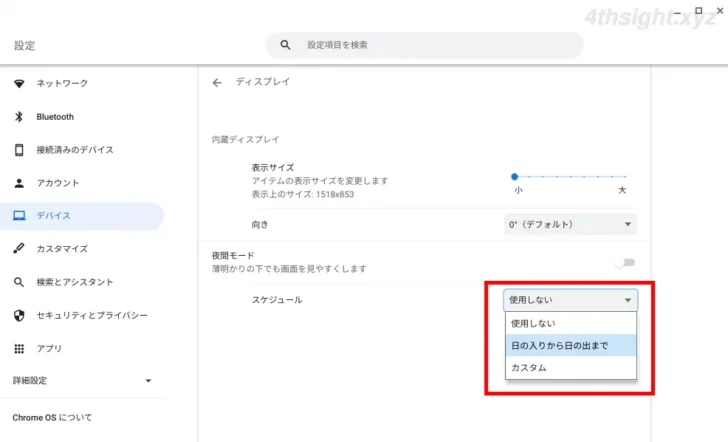728x442 pixels.
Task: Click the 内蔵ディスプレイ heading
Action: pyautogui.click(x=246, y=139)
